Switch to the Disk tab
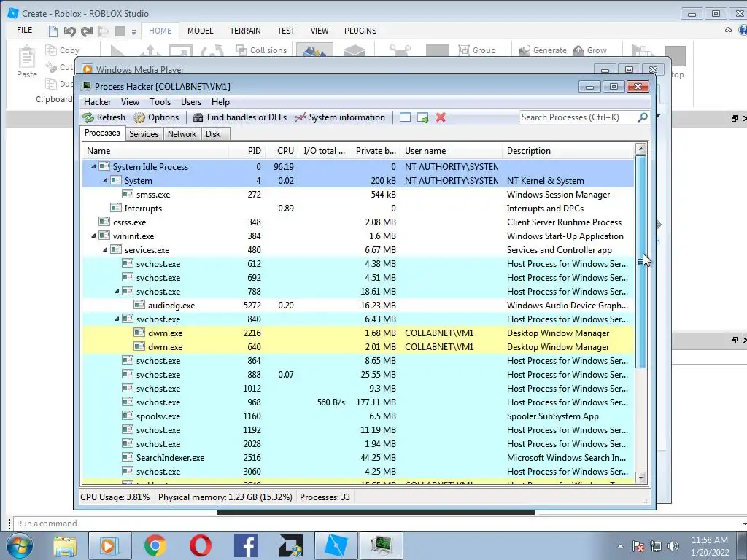This screenshot has width=747, height=560. coord(214,134)
